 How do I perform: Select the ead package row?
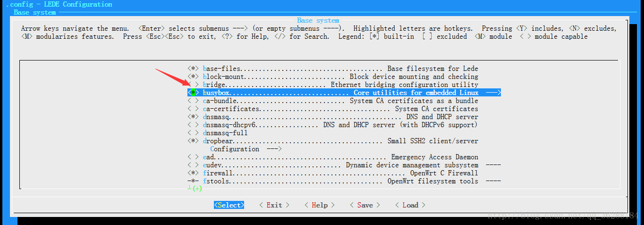tap(333, 157)
